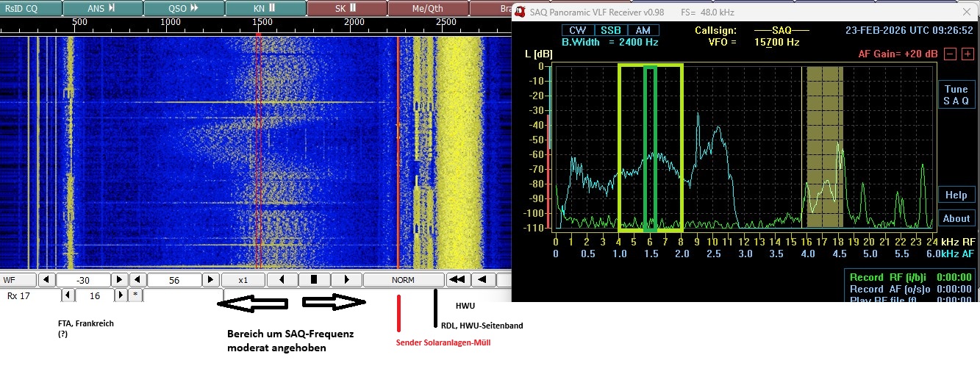Select CW mode in SAQ receiver
The width and height of the screenshot is (980, 377).
coord(578,30)
